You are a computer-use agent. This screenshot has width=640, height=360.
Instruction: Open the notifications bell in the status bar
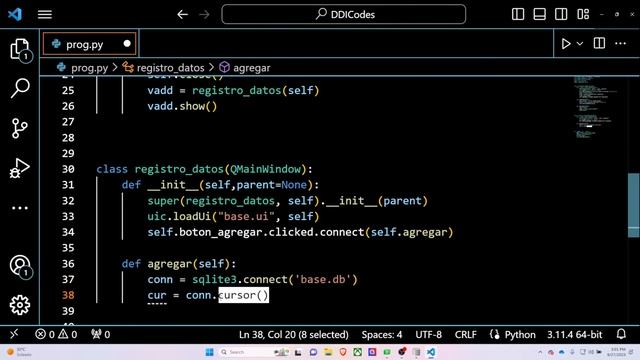pos(621,334)
